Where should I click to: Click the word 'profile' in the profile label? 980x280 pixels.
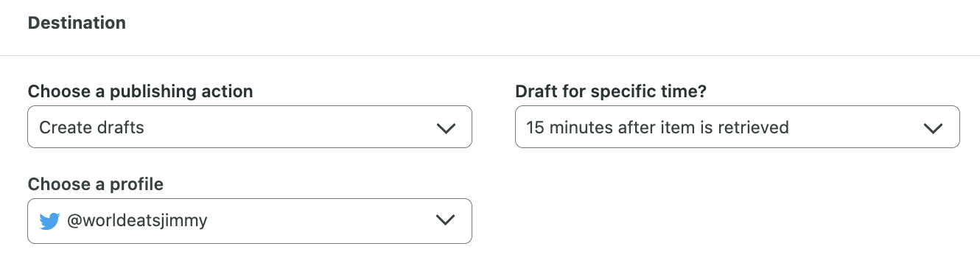coord(136,184)
